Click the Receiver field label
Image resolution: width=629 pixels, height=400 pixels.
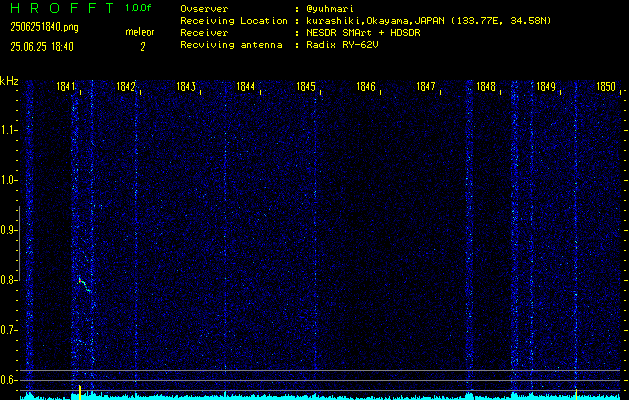click(204, 32)
